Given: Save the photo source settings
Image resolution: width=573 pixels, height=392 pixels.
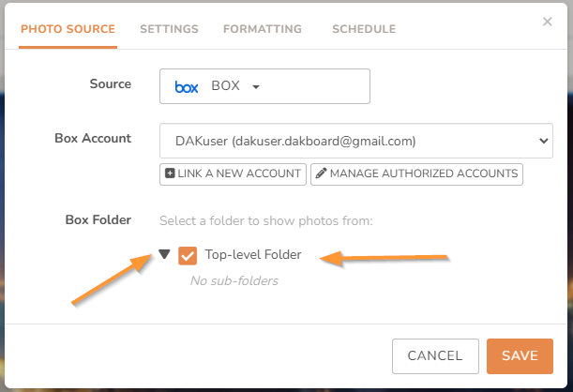Looking at the screenshot, I should [x=520, y=355].
